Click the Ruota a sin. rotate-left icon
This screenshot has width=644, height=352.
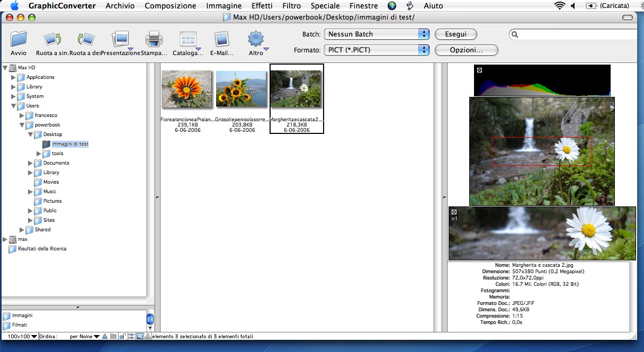(52, 40)
